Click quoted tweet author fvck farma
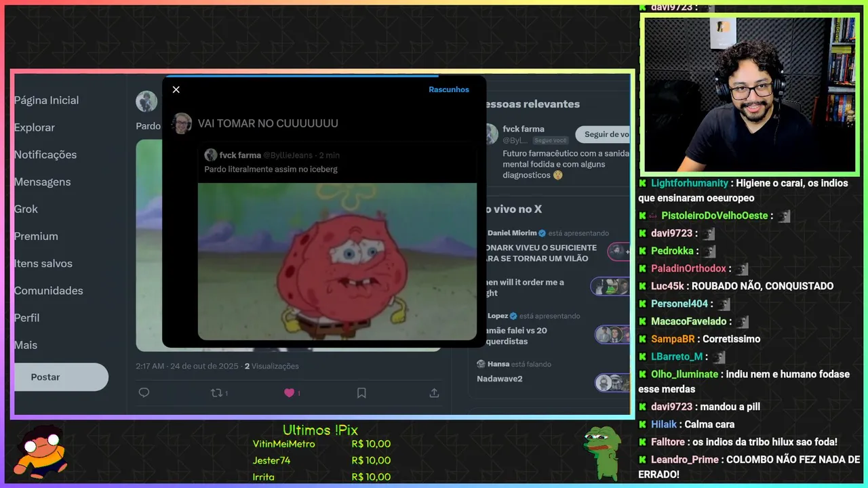This screenshot has height=488, width=868. coord(240,155)
